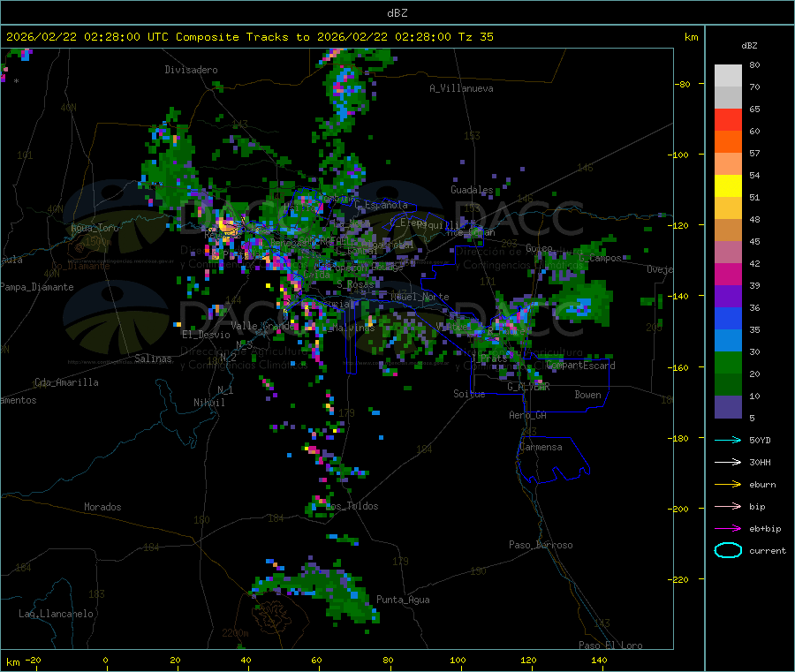
Task: Click the 'S_Rosas' map label
Action: pyautogui.click(x=355, y=285)
